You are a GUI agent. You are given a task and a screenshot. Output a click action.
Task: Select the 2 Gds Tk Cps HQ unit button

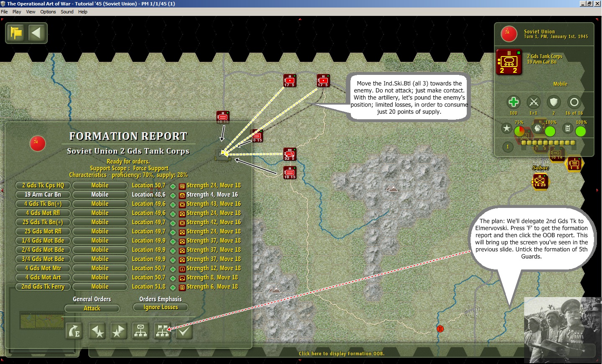click(x=43, y=185)
